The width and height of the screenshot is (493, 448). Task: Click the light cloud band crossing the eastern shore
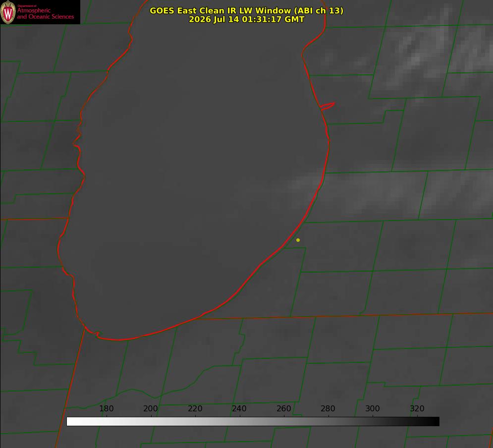pos(377,192)
